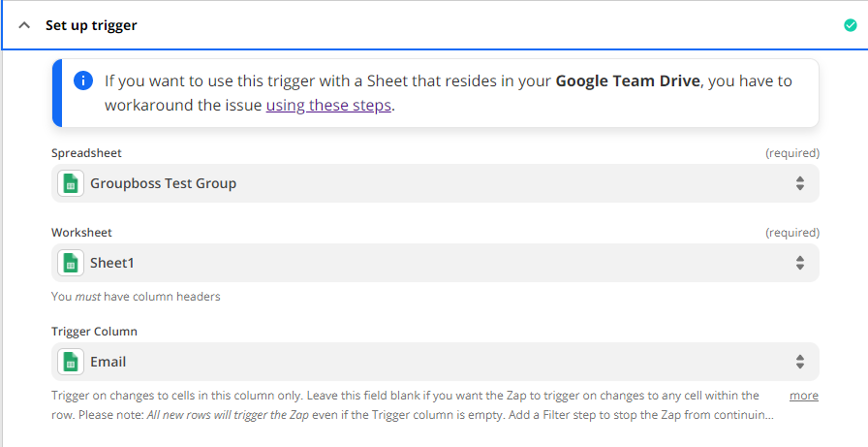This screenshot has width=868, height=447.
Task: Open the "using these steps" link
Action: point(328,105)
